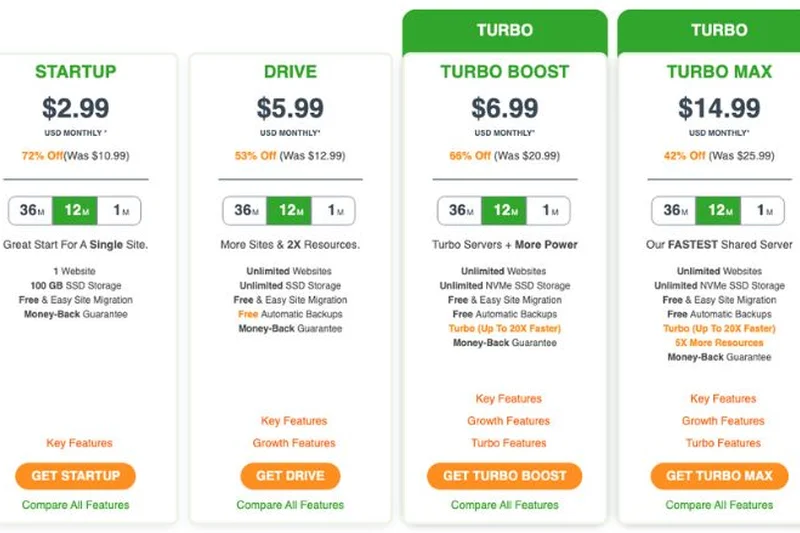Expand Turbo Features under Turbo Boost plan
This screenshot has height=533, width=800.
tap(508, 443)
